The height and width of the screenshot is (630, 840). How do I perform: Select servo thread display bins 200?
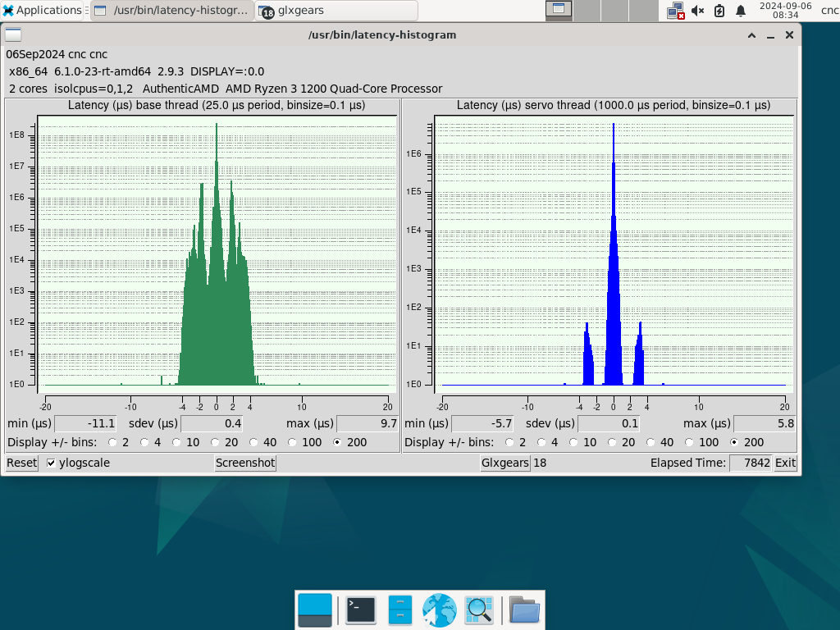pyautogui.click(x=734, y=442)
